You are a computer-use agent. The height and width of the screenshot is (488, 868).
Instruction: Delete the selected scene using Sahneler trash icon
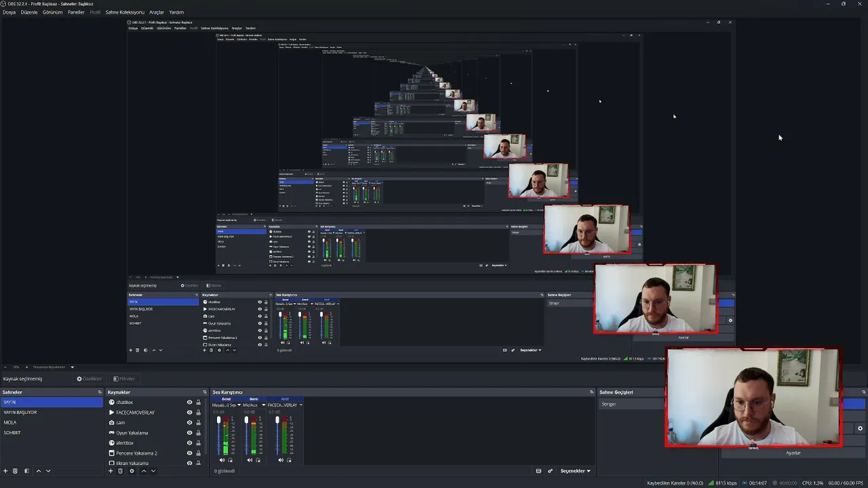coord(15,471)
